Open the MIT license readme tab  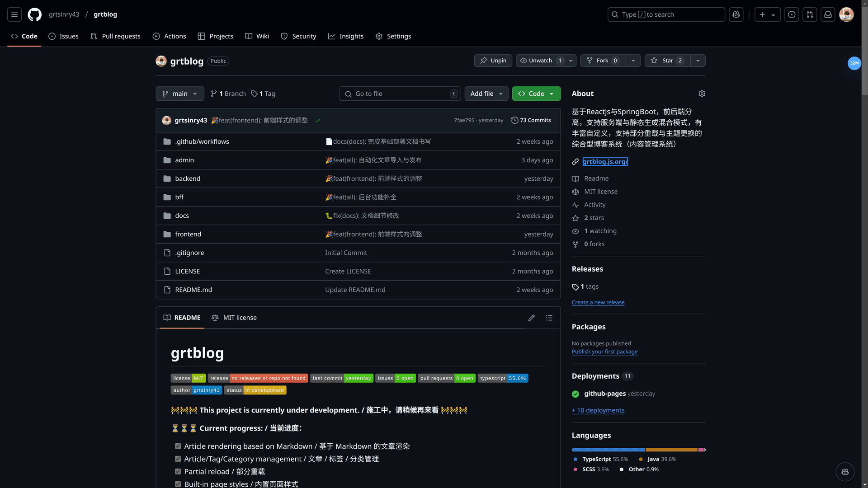click(234, 318)
